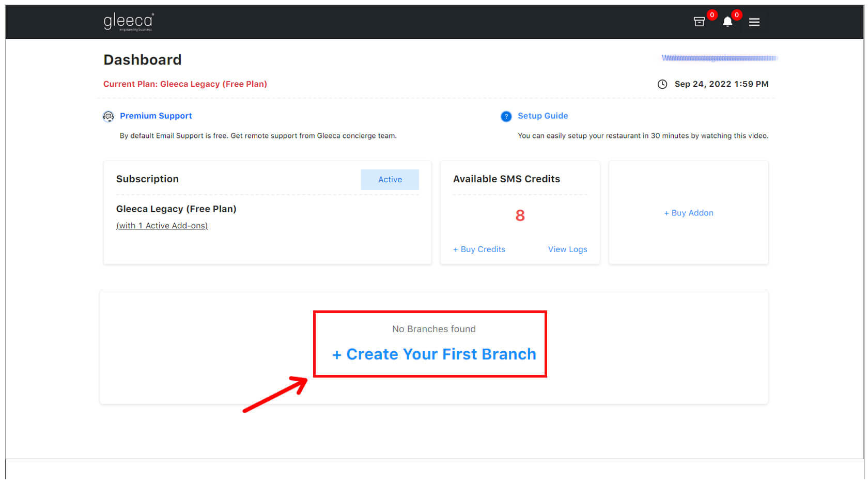Click the Gleeca logo in header
The height and width of the screenshot is (485, 868).
point(129,22)
